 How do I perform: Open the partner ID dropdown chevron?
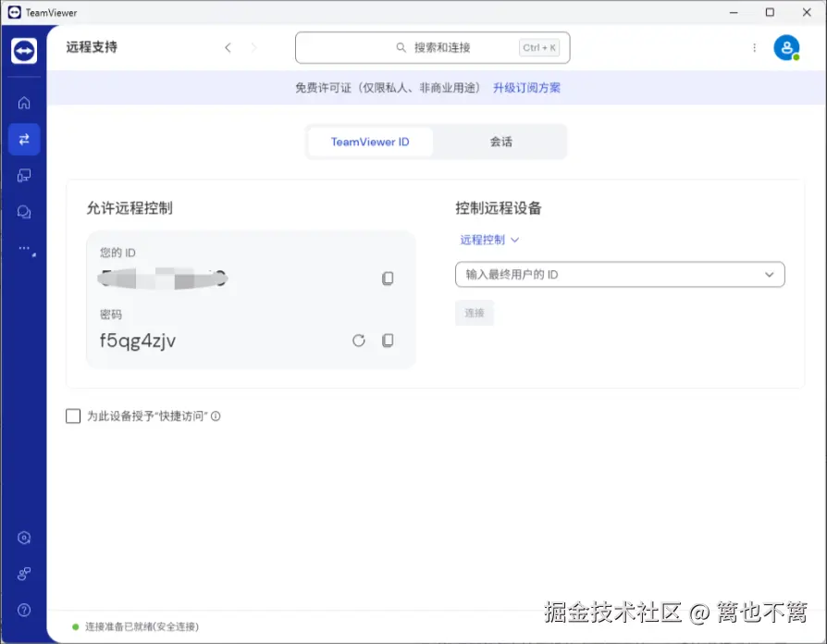click(769, 274)
